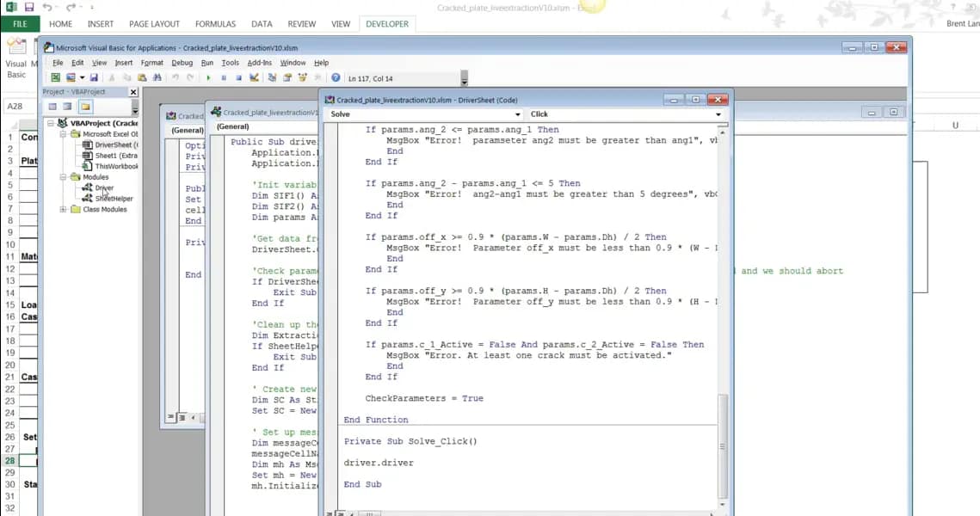Open the Object Browser from the toolbar
Screen dimensions: 980x516
pyautogui.click(x=303, y=77)
